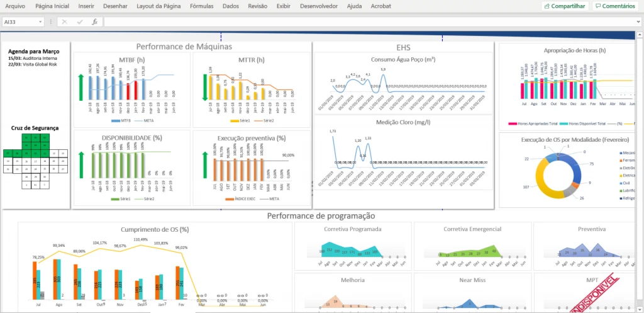This screenshot has height=313, width=644.
Task: Open the Ajuda tab
Action: (x=355, y=6)
